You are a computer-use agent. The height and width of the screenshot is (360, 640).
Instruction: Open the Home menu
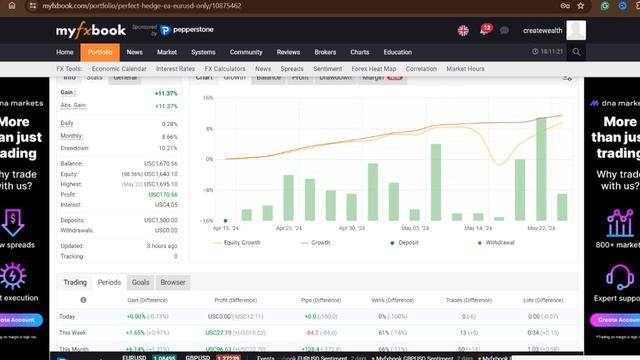click(64, 52)
